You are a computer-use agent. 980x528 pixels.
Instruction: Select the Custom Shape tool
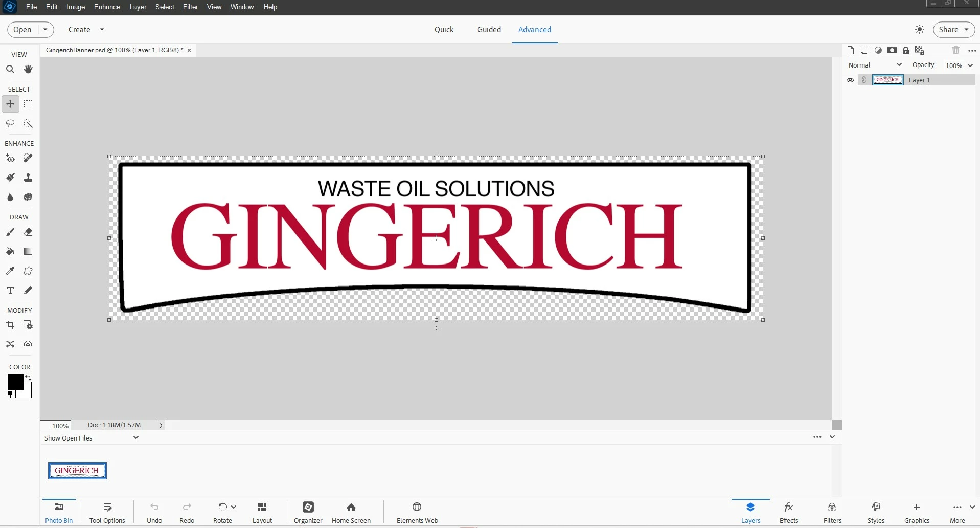[x=28, y=271]
